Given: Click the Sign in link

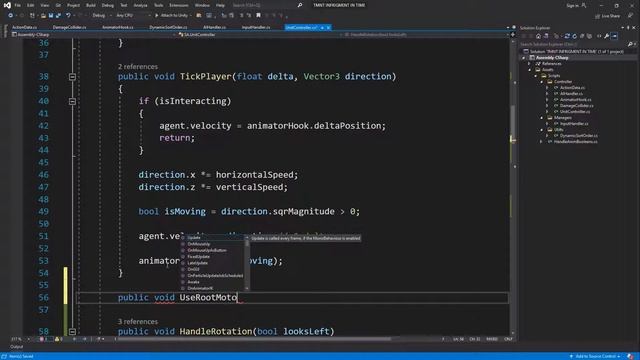Looking at the screenshot, I should 576,5.
